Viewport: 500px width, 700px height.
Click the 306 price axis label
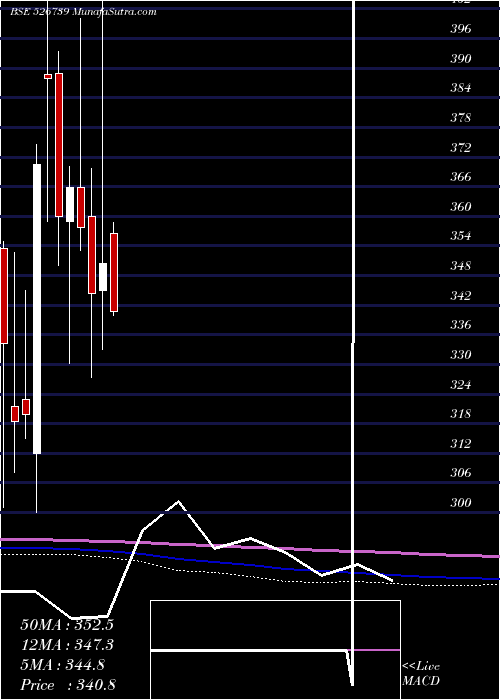pos(461,473)
